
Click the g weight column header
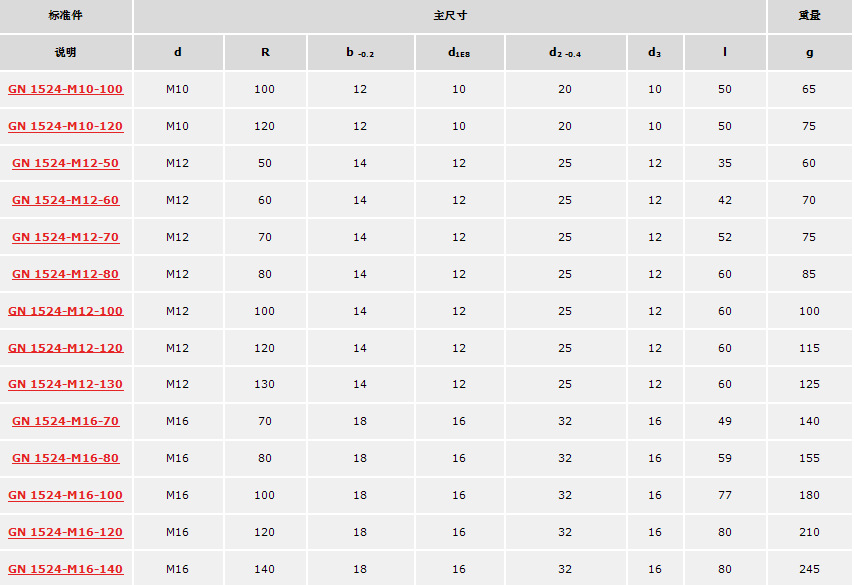coord(809,52)
